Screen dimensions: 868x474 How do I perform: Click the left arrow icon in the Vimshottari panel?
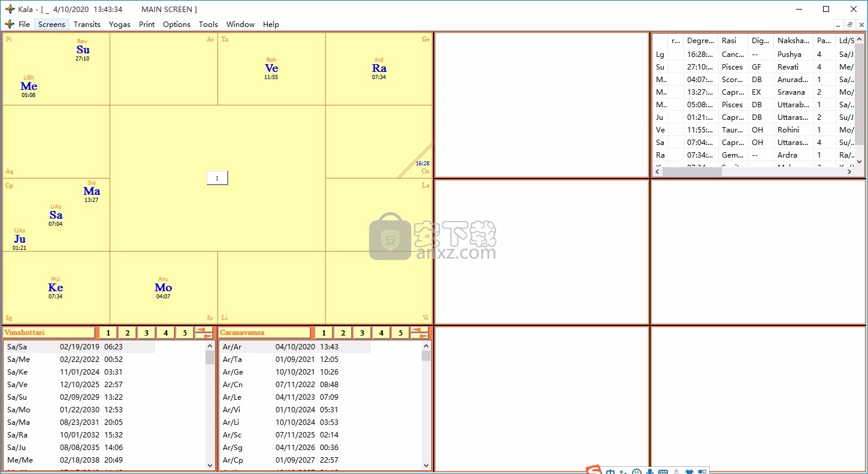(204, 330)
